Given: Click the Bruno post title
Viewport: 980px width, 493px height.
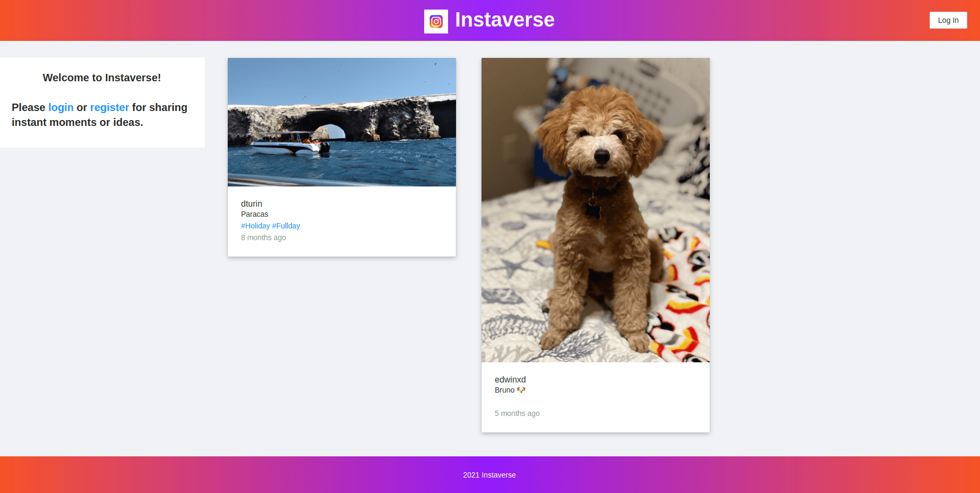Looking at the screenshot, I should [x=504, y=390].
